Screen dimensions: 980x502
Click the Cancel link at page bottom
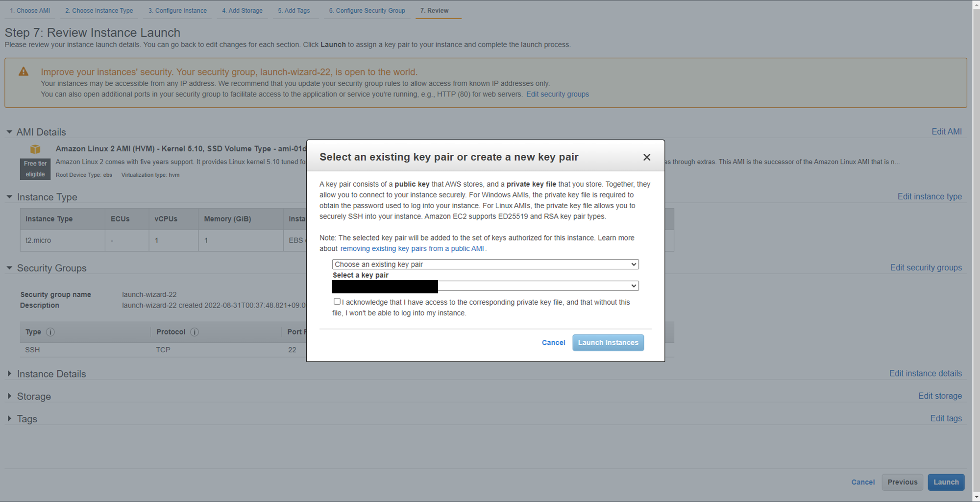[x=863, y=482]
